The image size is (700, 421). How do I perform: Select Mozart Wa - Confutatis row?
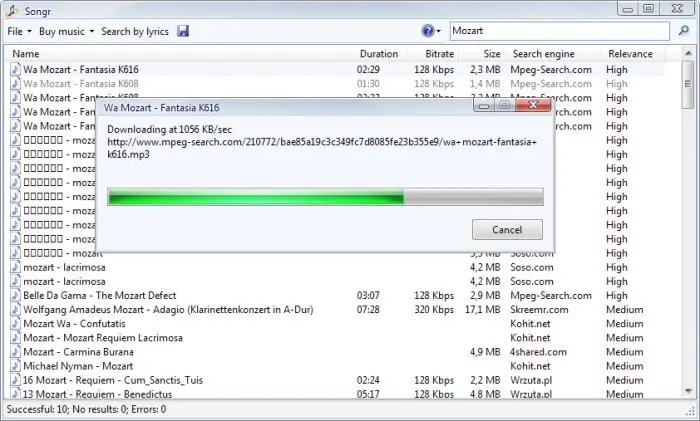(x=338, y=324)
